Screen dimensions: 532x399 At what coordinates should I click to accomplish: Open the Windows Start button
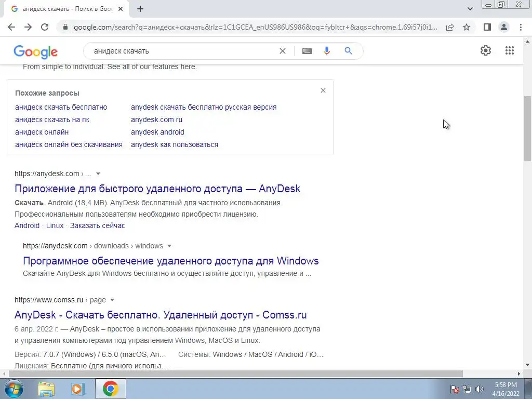point(14,389)
